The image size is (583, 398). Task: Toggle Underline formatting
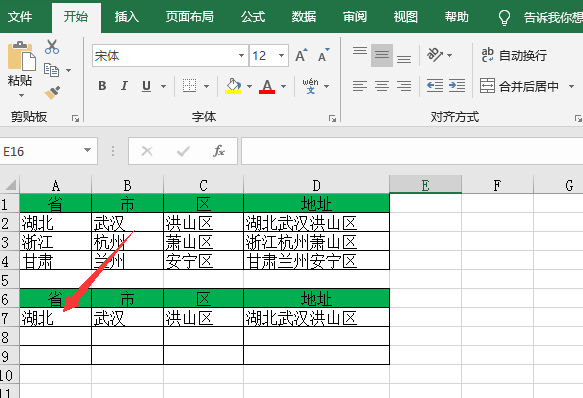pos(146,86)
